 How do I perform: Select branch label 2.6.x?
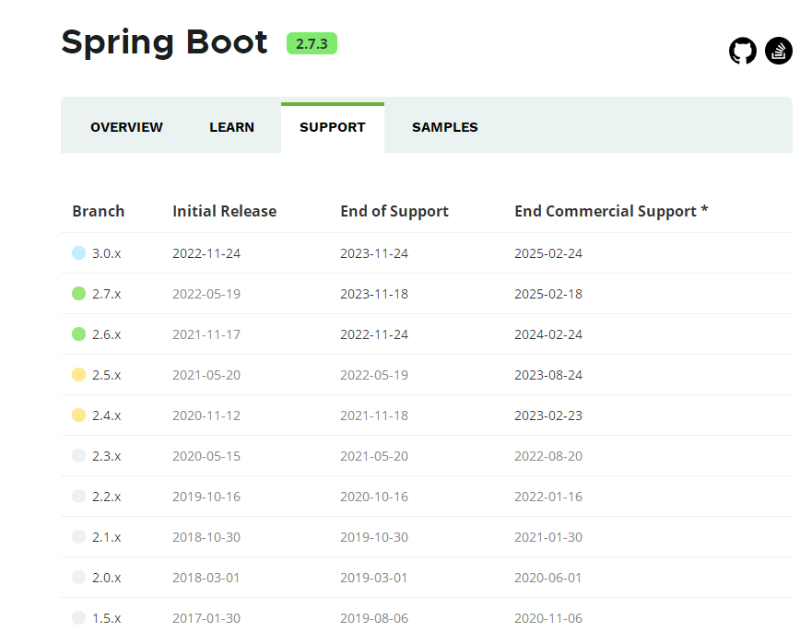107,334
